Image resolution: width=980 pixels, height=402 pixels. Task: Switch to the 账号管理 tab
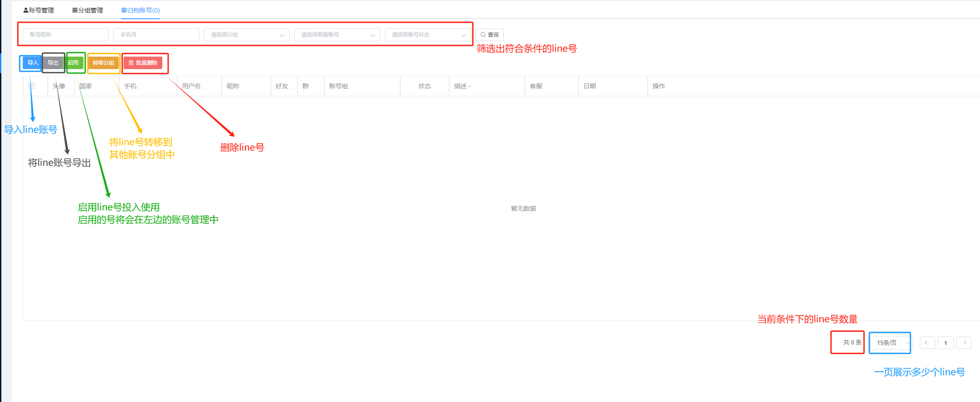pyautogui.click(x=38, y=10)
